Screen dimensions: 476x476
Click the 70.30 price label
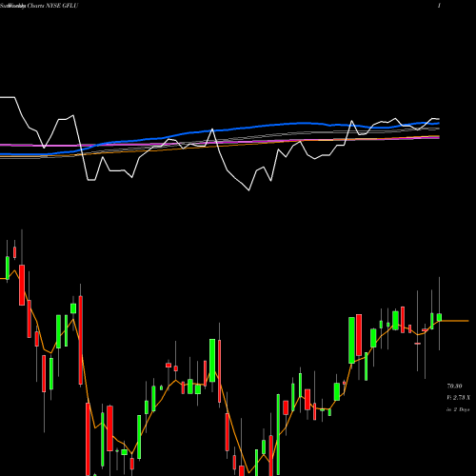click(x=454, y=387)
